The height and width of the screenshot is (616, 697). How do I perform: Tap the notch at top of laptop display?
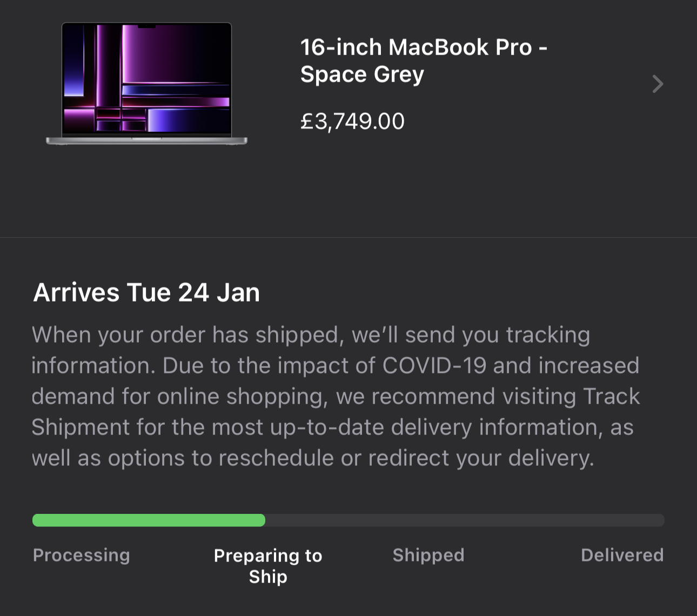[146, 25]
